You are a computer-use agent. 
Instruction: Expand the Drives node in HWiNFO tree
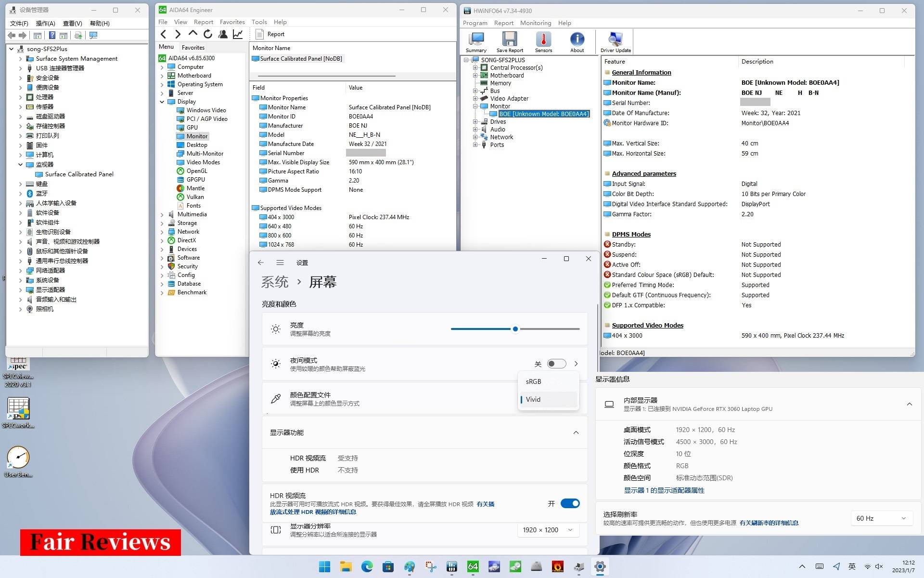(475, 121)
